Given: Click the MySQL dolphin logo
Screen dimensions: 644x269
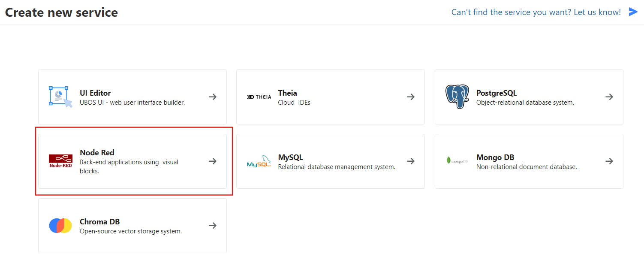Looking at the screenshot, I should (259, 161).
